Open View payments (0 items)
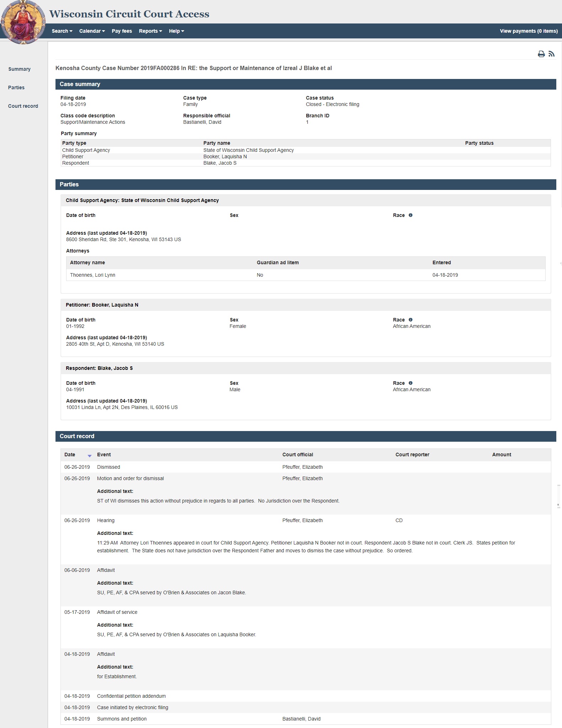562x728 pixels. (529, 31)
